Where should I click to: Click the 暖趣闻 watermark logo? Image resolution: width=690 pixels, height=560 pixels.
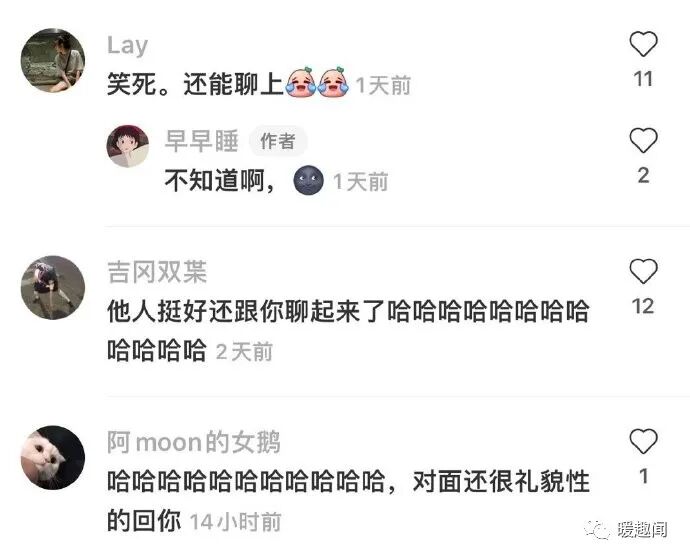pos(625,529)
